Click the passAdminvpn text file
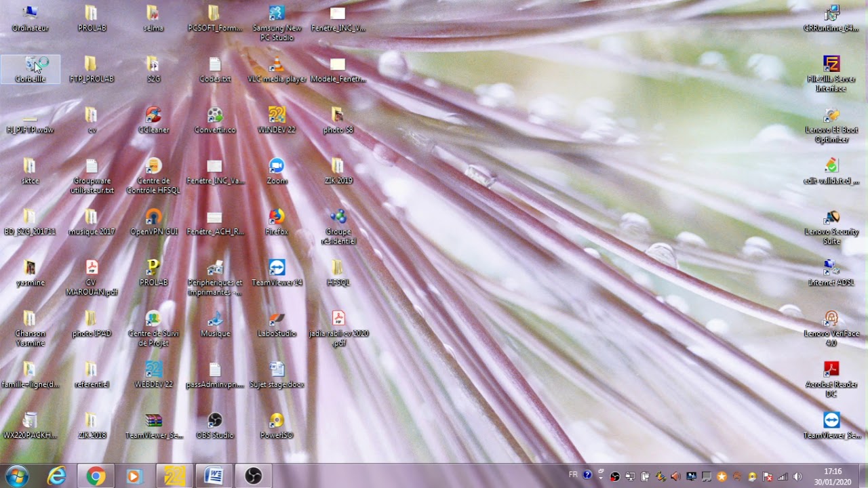 click(x=215, y=374)
